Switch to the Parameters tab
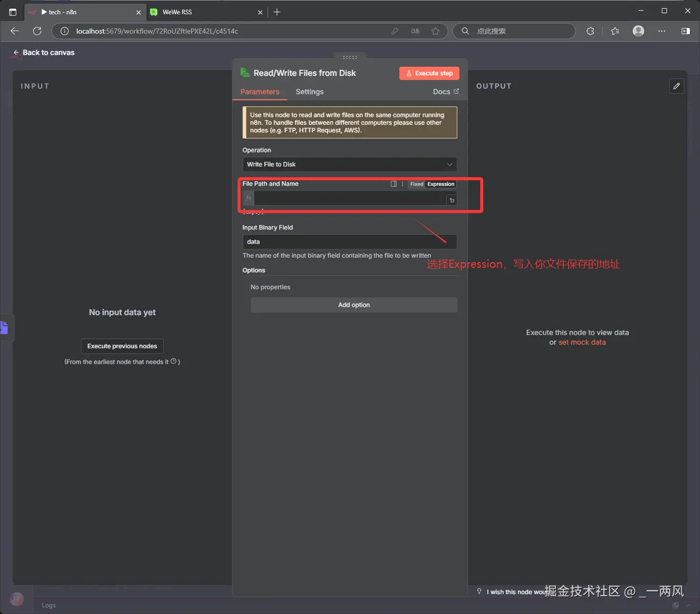 260,92
